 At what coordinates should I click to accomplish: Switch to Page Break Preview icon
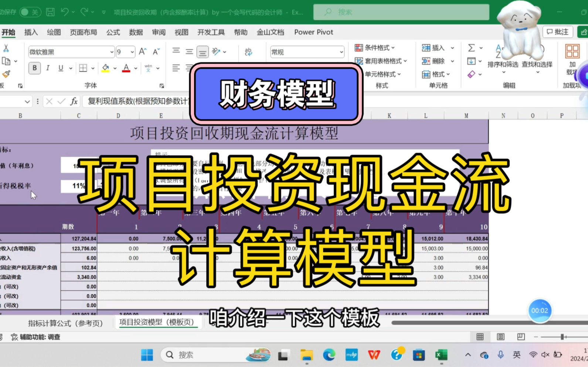(521, 337)
